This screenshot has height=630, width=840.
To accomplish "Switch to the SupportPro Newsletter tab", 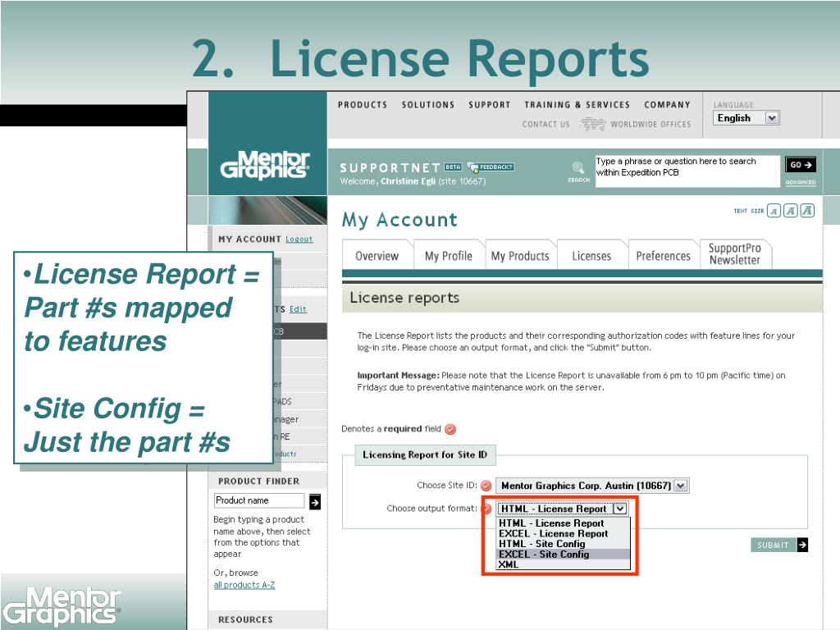I will click(734, 254).
